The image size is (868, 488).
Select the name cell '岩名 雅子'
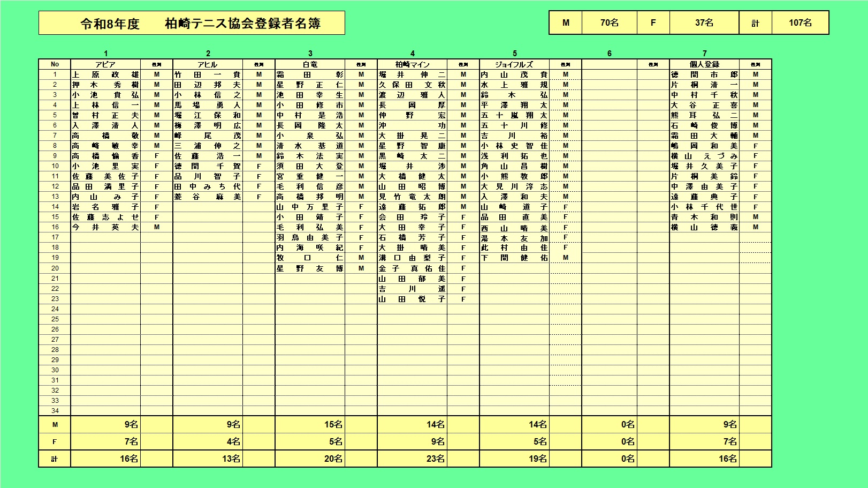[105, 207]
